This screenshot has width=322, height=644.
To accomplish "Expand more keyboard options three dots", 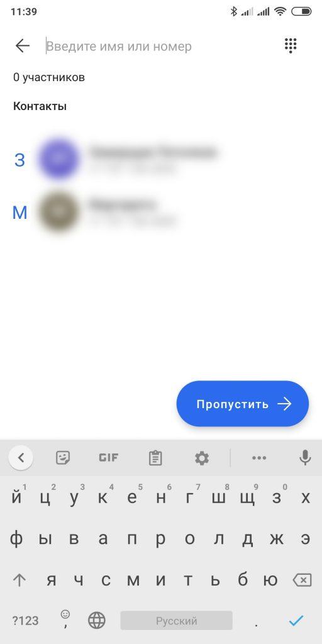I will coord(258,458).
